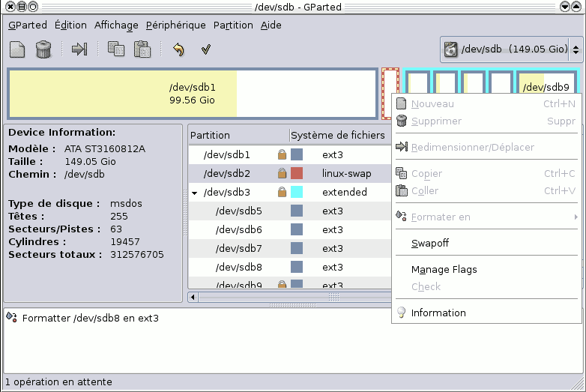The height and width of the screenshot is (392, 586).
Task: Collapse the /dev/sdb3 extended partition tree
Action: [x=195, y=193]
